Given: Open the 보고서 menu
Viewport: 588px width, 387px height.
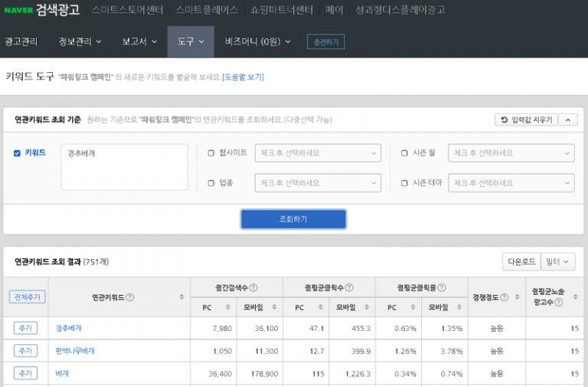Looking at the screenshot, I should [139, 41].
